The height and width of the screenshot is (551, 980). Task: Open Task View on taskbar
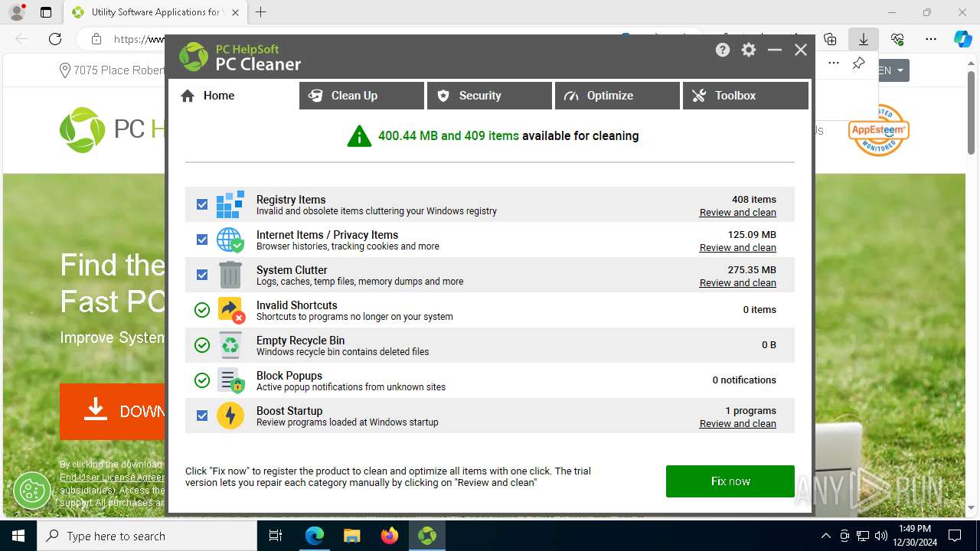pyautogui.click(x=276, y=536)
